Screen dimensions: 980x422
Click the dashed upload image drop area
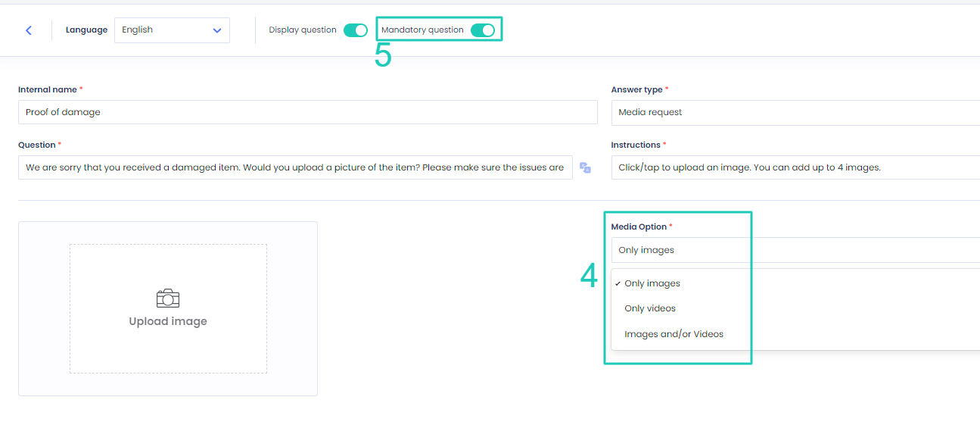tap(168, 308)
